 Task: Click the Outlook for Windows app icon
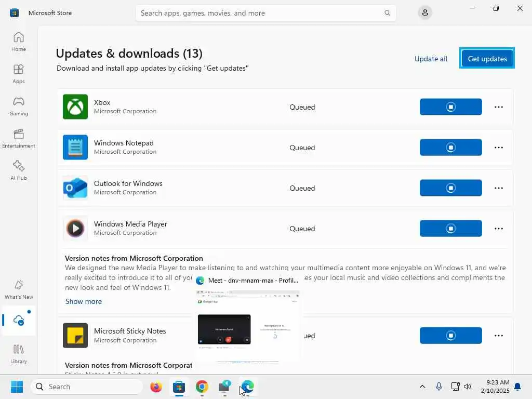tap(75, 188)
